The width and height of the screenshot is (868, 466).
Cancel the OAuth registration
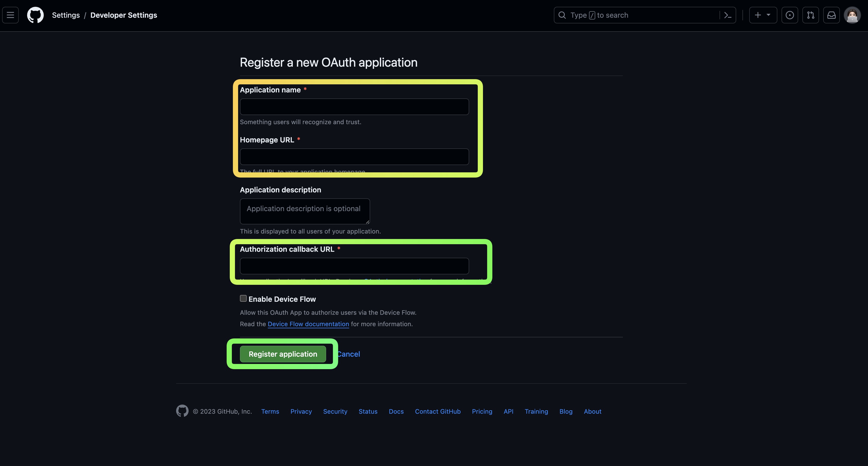(349, 354)
